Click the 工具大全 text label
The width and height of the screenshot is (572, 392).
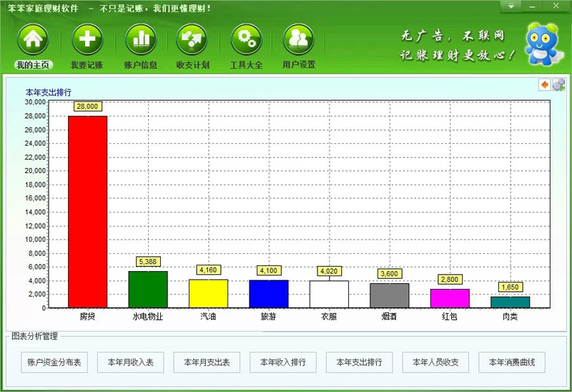pos(246,65)
